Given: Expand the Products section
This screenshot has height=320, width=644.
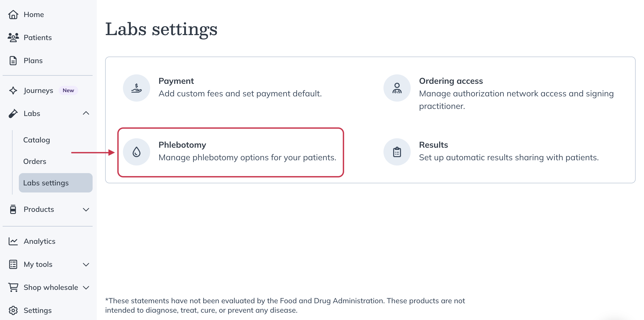Looking at the screenshot, I should (x=86, y=209).
